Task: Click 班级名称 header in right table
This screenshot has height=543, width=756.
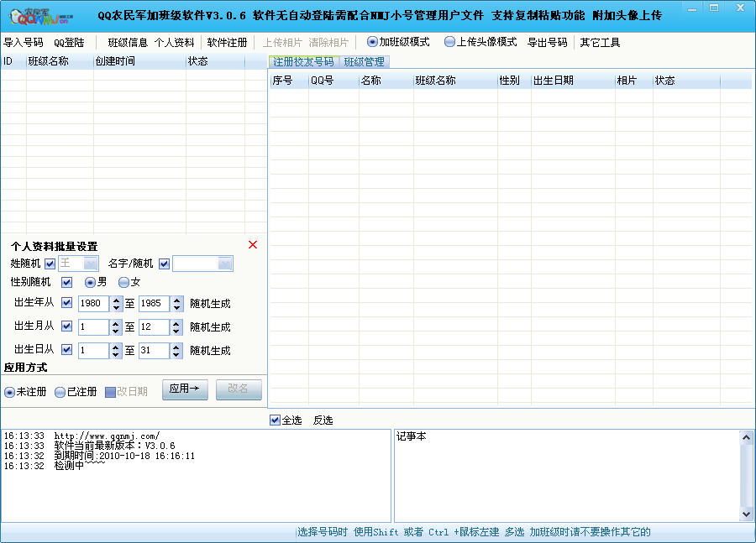Action: point(455,81)
